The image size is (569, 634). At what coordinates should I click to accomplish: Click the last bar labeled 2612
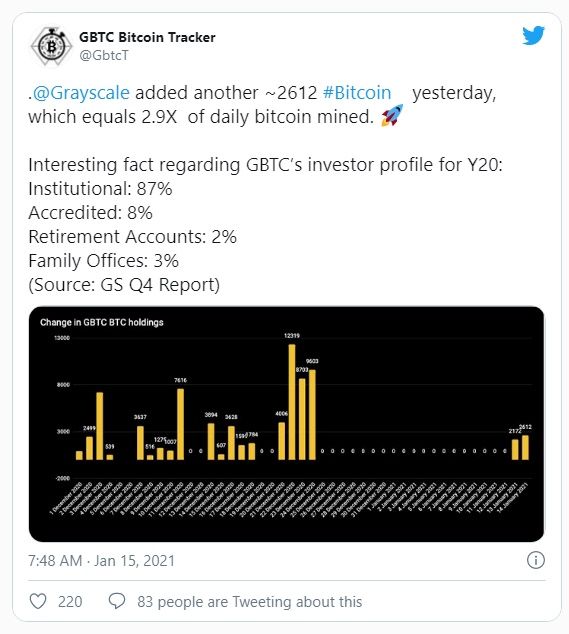tap(525, 448)
